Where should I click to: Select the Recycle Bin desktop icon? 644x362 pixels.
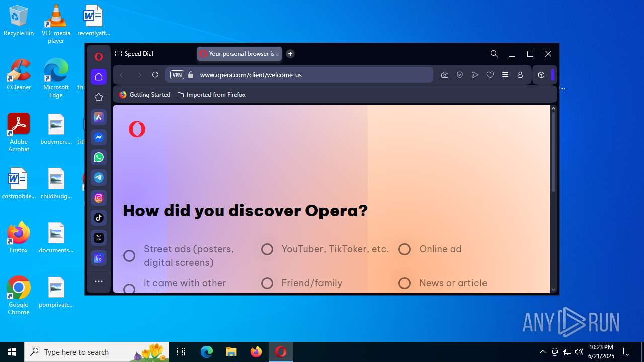point(19,21)
